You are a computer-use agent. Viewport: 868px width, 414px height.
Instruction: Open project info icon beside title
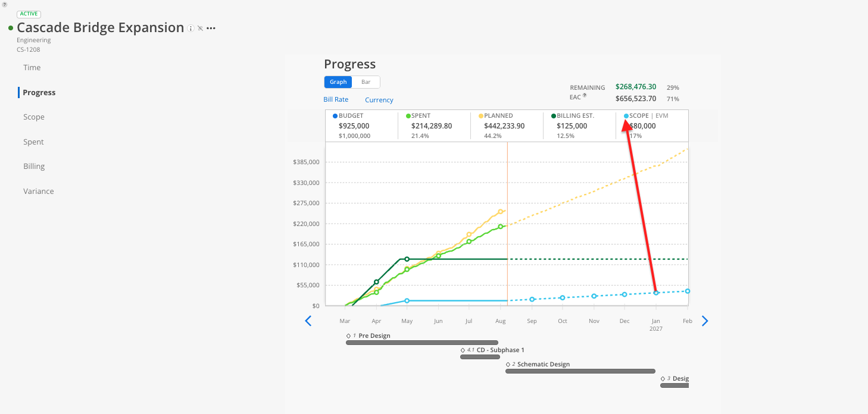[191, 29]
